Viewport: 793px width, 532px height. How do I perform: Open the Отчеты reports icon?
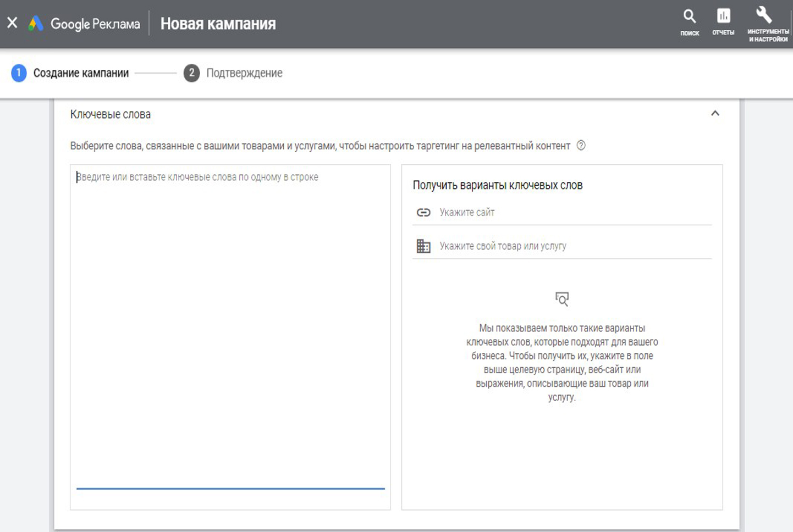tap(723, 22)
